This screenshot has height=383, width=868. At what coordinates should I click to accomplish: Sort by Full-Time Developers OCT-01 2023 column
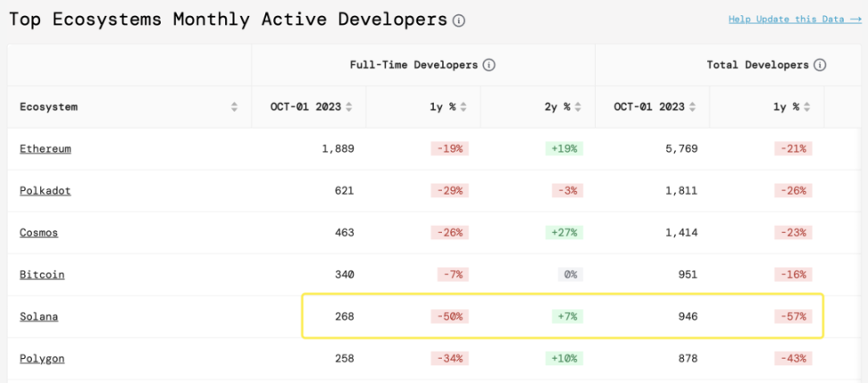click(x=349, y=107)
